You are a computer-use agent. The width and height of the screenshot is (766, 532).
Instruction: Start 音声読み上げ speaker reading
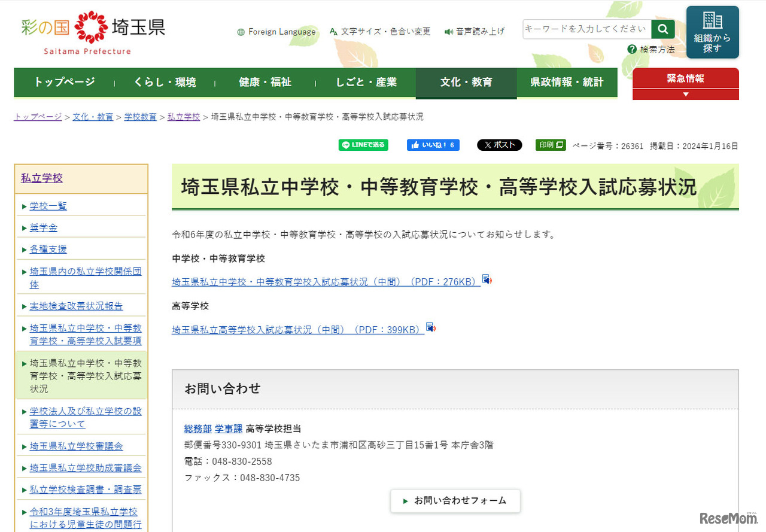tap(475, 32)
